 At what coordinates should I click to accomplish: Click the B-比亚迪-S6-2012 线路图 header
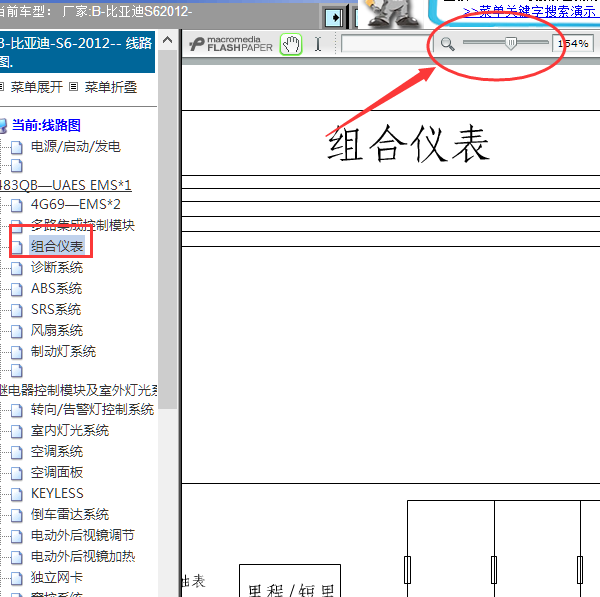coord(77,52)
